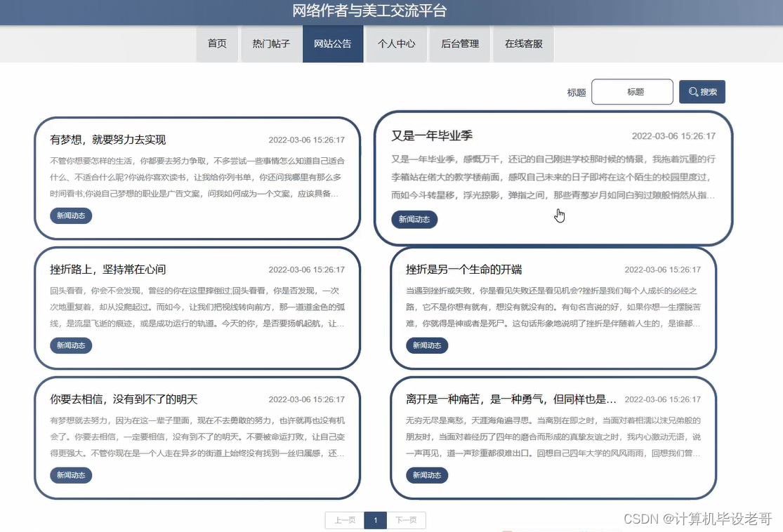
Task: Open article 挫折路上，坚持常在心间
Action: pyautogui.click(x=108, y=270)
